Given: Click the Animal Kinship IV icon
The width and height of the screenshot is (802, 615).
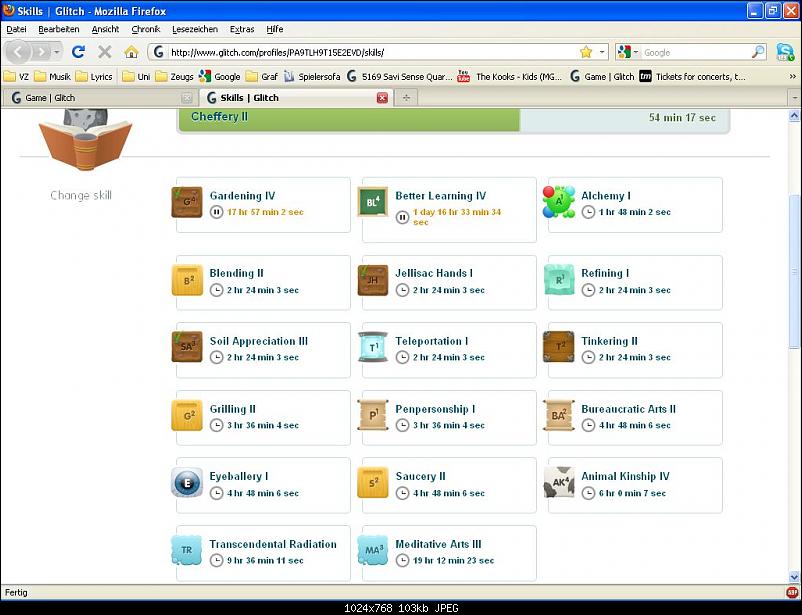Looking at the screenshot, I should pyautogui.click(x=559, y=482).
